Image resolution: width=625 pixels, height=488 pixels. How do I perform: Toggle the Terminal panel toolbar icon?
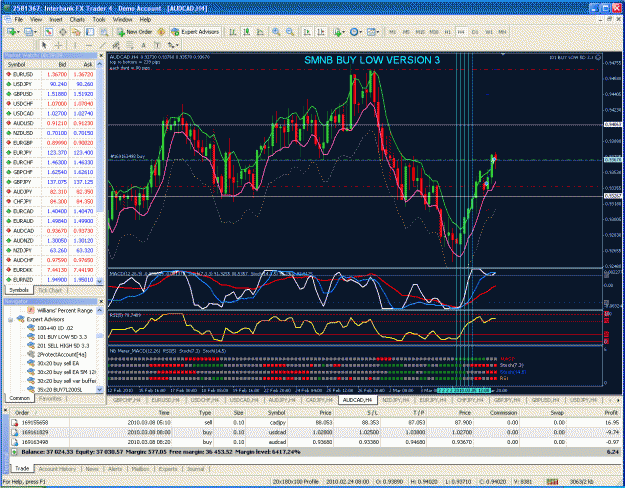pos(90,32)
